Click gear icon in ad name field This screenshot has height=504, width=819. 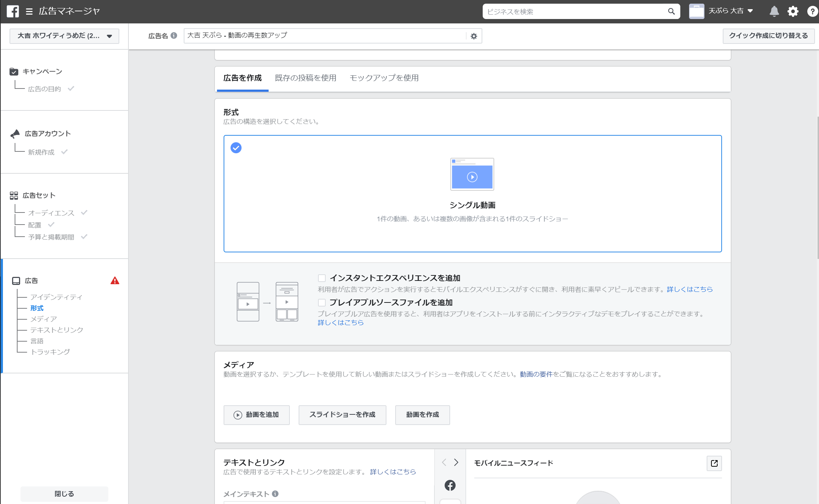[x=474, y=36]
